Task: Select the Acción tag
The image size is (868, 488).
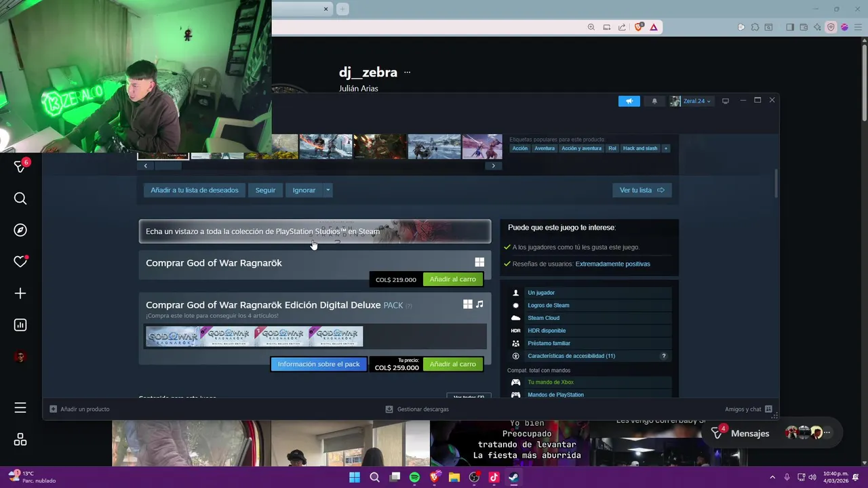Action: (520, 148)
